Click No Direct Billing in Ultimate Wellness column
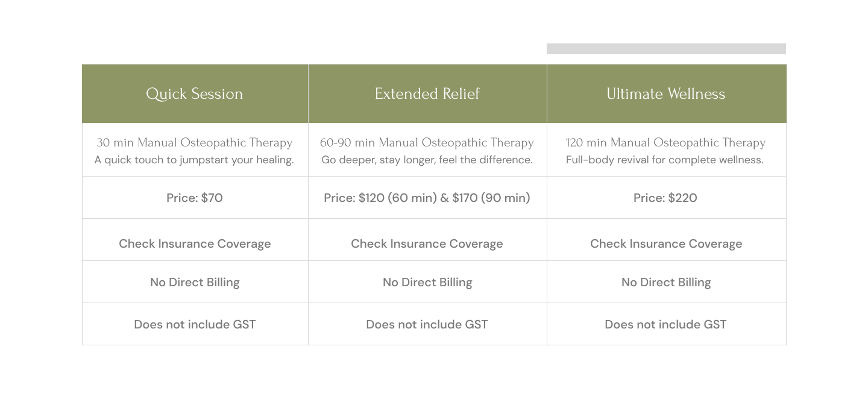The width and height of the screenshot is (868, 408). point(666,282)
